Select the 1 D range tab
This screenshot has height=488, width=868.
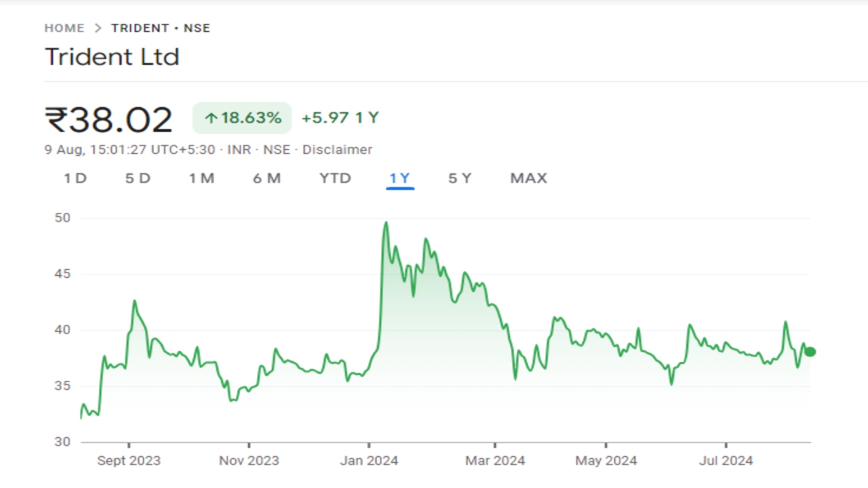click(x=75, y=178)
